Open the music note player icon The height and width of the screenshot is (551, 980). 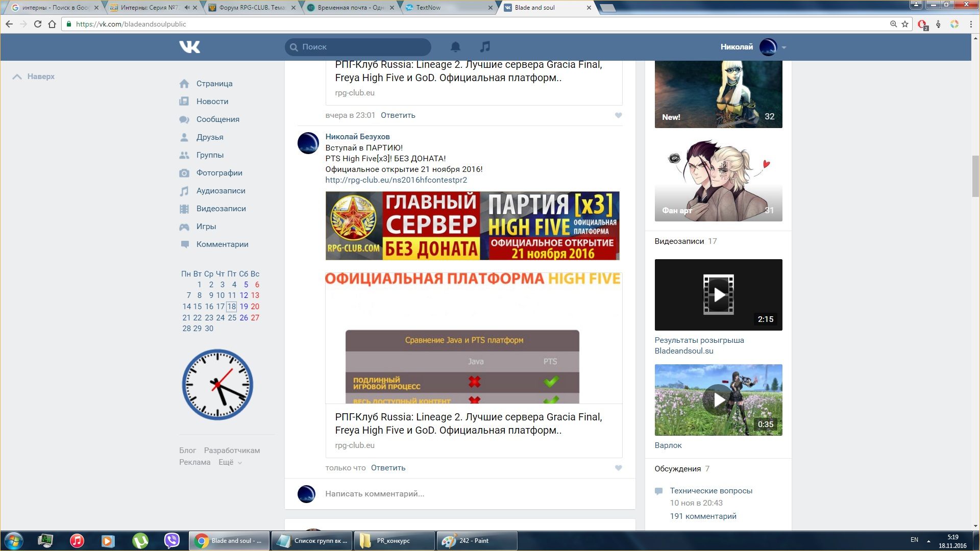click(x=485, y=47)
